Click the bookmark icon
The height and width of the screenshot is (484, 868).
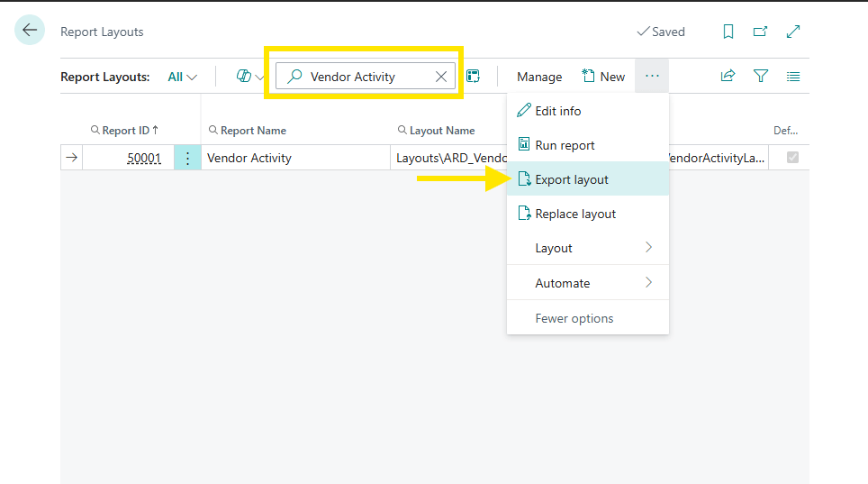point(728,32)
